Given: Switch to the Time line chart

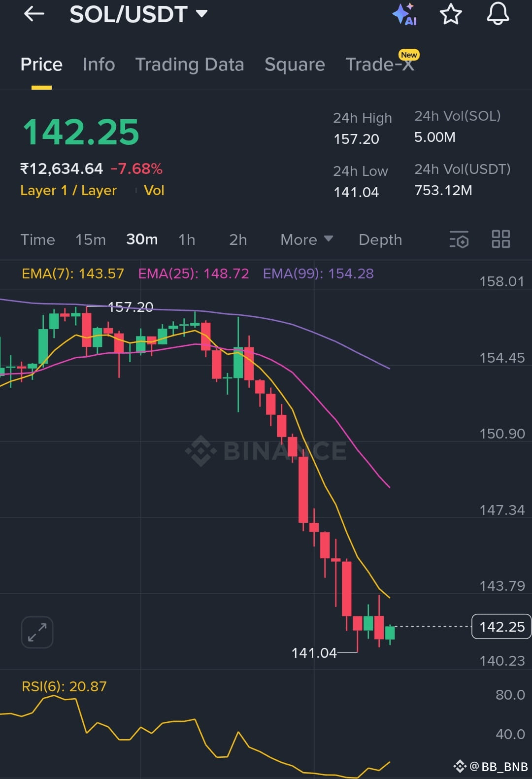Looking at the screenshot, I should (x=38, y=239).
